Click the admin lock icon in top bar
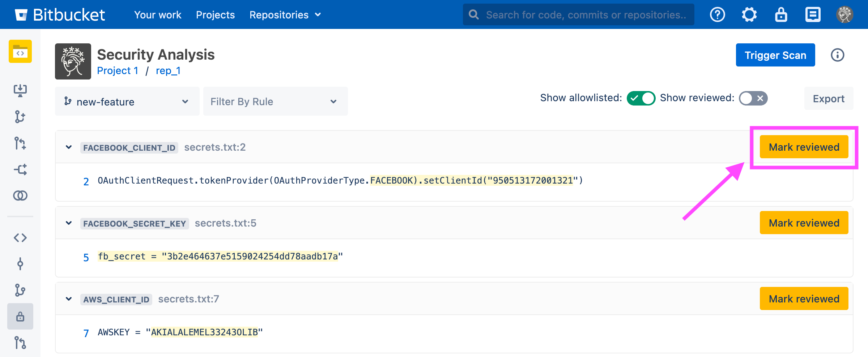 click(x=781, y=14)
